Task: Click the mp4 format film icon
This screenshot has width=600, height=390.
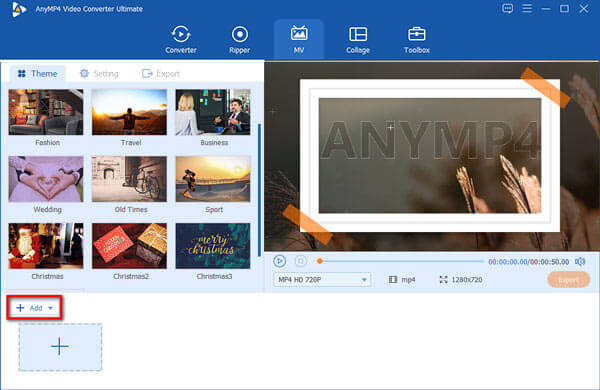Action: pyautogui.click(x=393, y=280)
